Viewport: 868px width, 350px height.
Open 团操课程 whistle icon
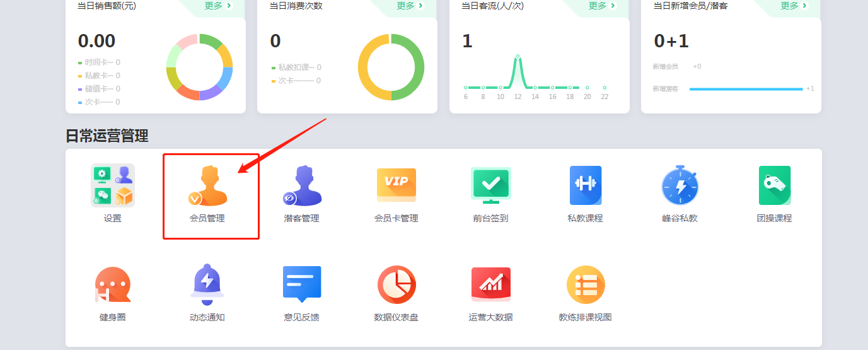[774, 185]
